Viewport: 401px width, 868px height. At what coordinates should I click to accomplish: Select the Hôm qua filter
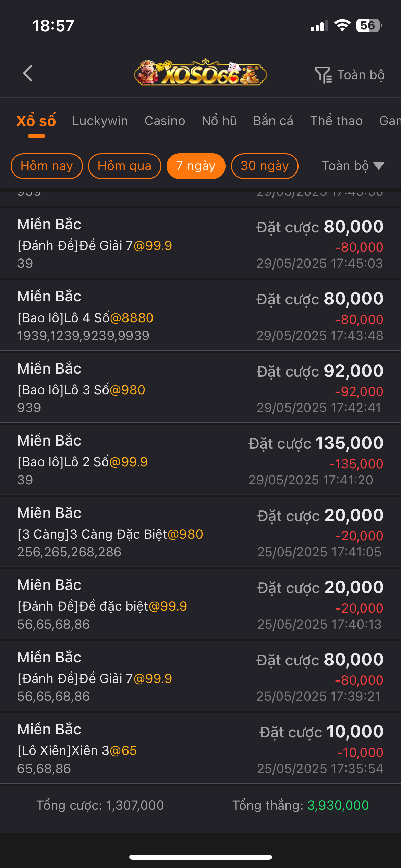124,166
